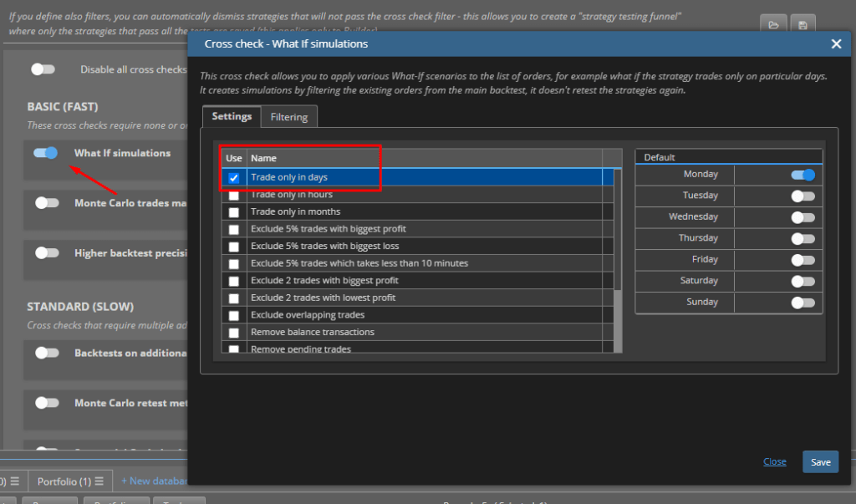Turn off What If simulations switch
The height and width of the screenshot is (504, 856).
tap(45, 153)
